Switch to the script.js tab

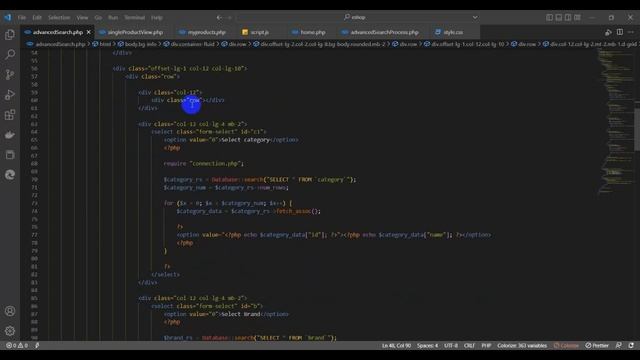(260, 32)
